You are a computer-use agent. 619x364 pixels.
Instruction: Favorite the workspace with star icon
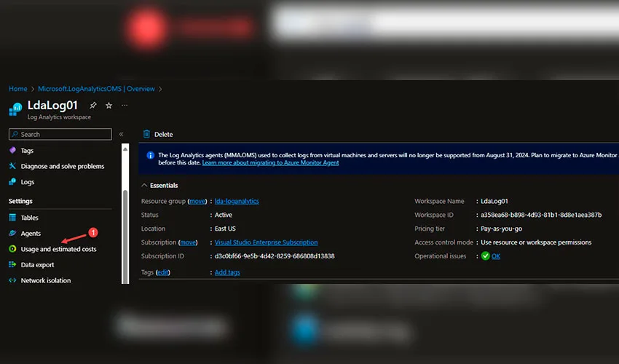click(x=109, y=106)
